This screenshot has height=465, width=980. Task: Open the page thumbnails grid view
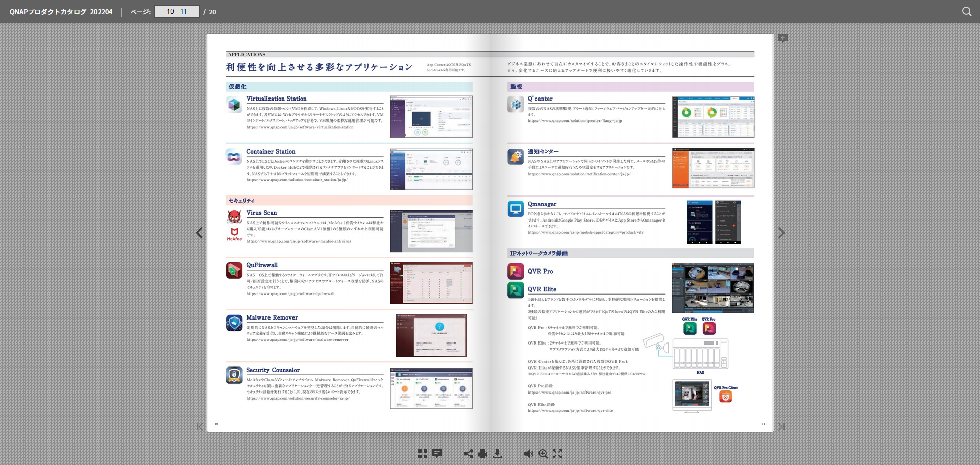(422, 454)
